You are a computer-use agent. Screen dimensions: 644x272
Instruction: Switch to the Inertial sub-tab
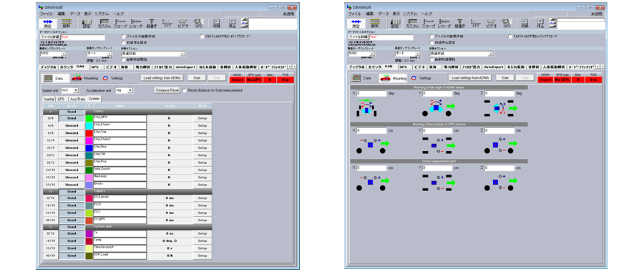49,99
